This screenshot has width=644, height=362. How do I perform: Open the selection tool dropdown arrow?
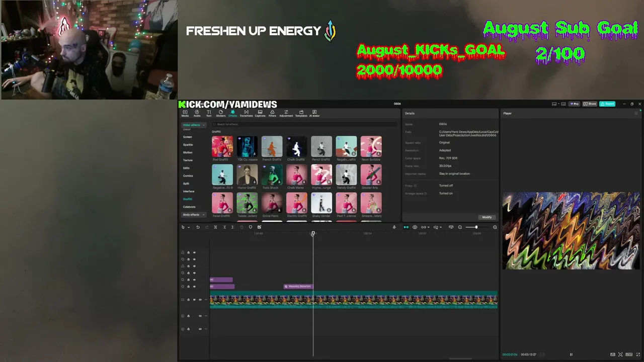point(189,227)
